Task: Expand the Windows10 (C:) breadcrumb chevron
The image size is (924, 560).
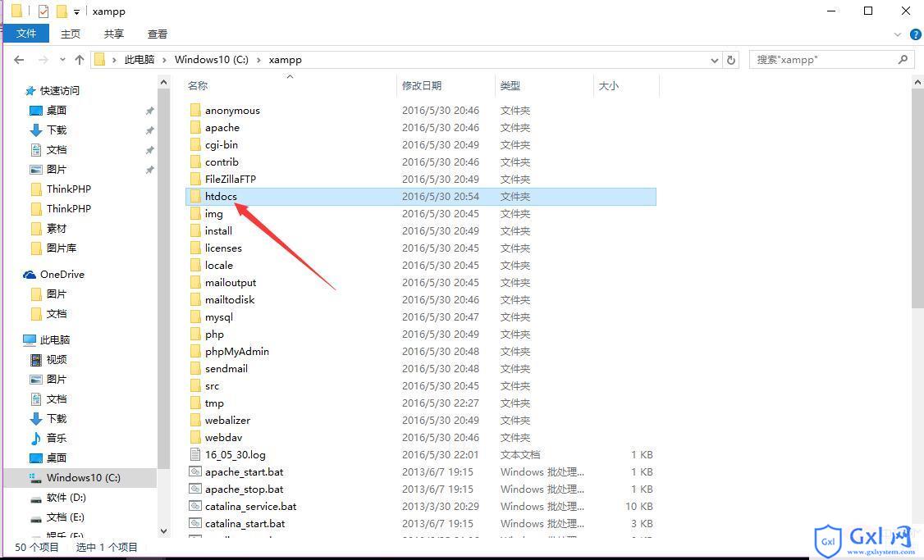Action: click(x=258, y=60)
